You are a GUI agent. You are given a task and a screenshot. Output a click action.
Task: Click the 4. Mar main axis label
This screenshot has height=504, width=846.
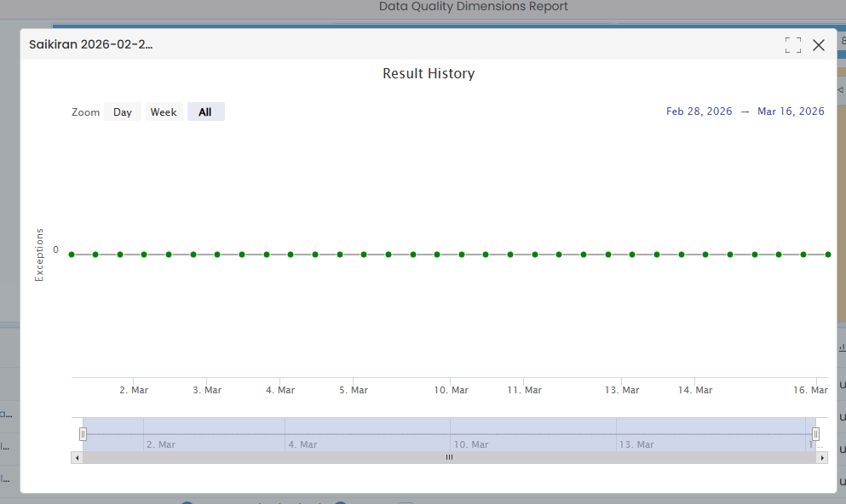[280, 390]
